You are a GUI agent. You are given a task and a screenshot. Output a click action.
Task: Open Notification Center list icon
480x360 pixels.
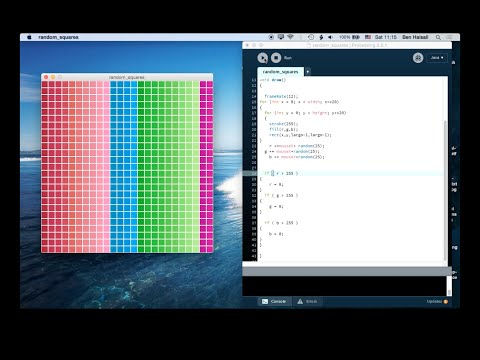point(450,37)
